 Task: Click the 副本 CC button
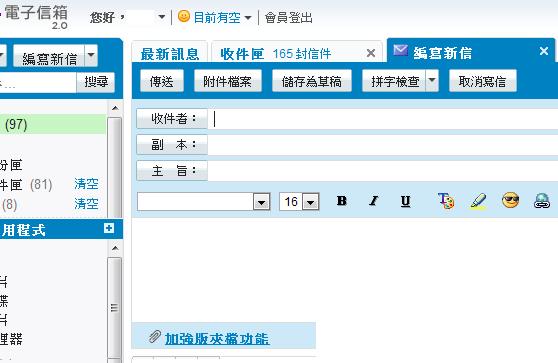tap(172, 144)
